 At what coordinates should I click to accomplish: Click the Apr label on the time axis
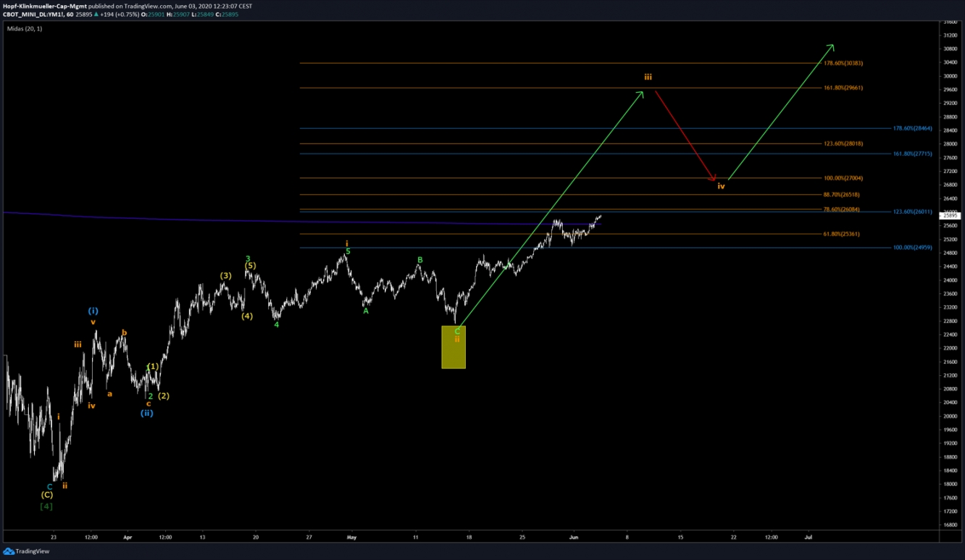click(x=128, y=538)
